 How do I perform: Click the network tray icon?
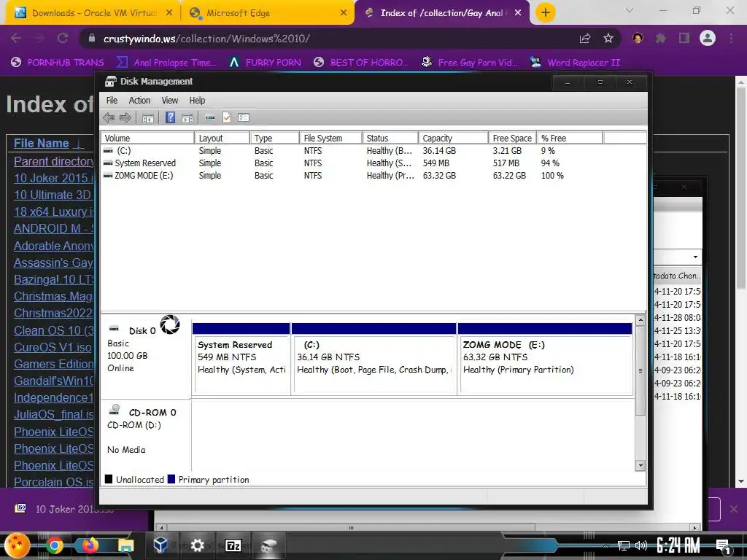click(x=623, y=545)
